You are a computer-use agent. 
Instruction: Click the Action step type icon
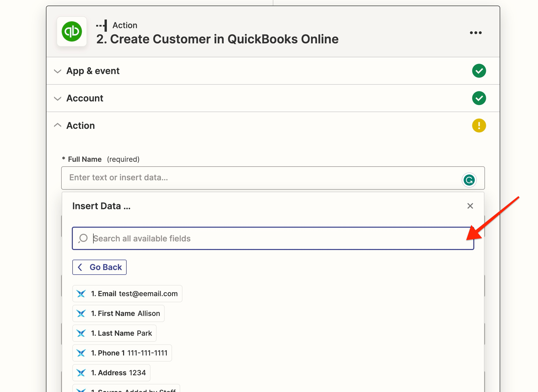pos(102,25)
